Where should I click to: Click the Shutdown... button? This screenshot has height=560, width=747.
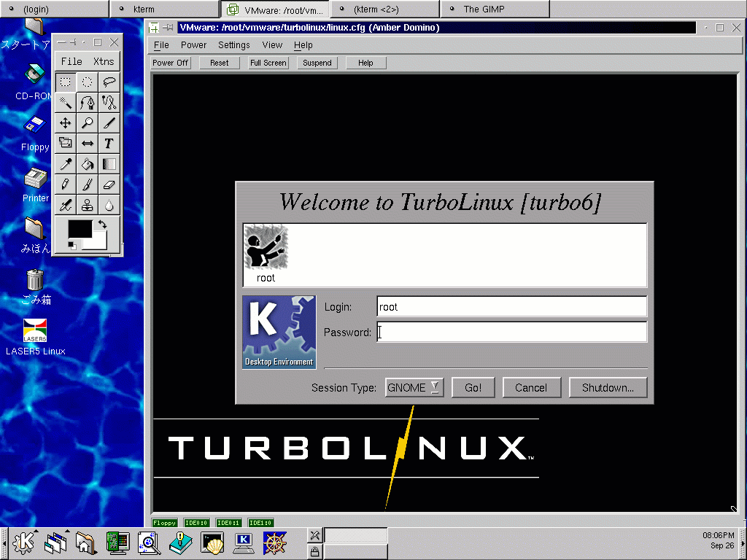coord(608,388)
